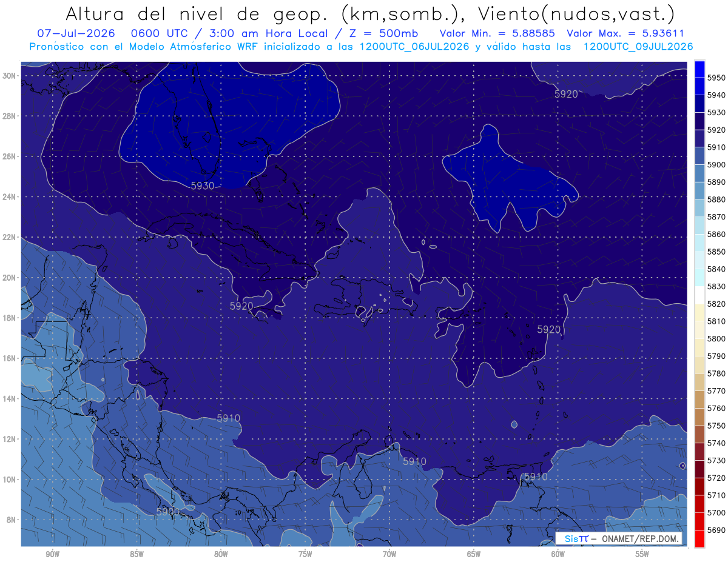Select initialization time '1200UTC_06JUL2026'
This screenshot has width=728, height=562.
point(414,46)
